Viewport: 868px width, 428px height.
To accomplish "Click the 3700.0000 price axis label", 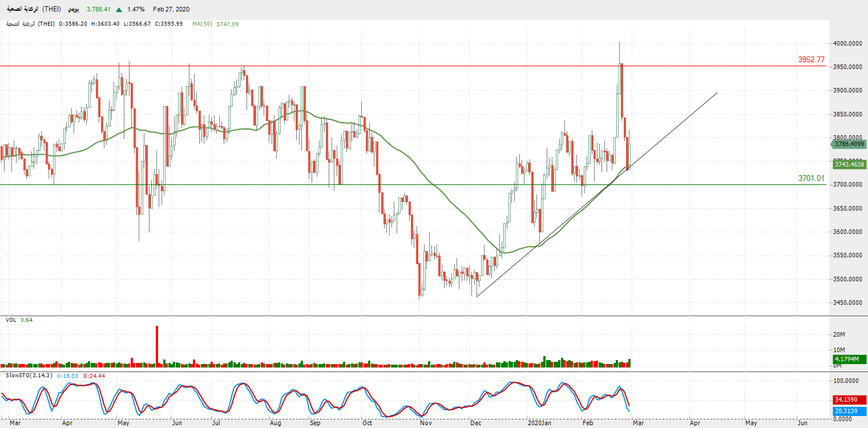I will (847, 185).
